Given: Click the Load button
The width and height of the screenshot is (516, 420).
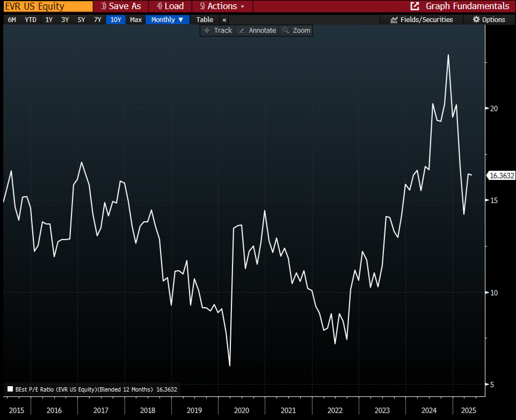Looking at the screenshot, I should [x=170, y=6].
